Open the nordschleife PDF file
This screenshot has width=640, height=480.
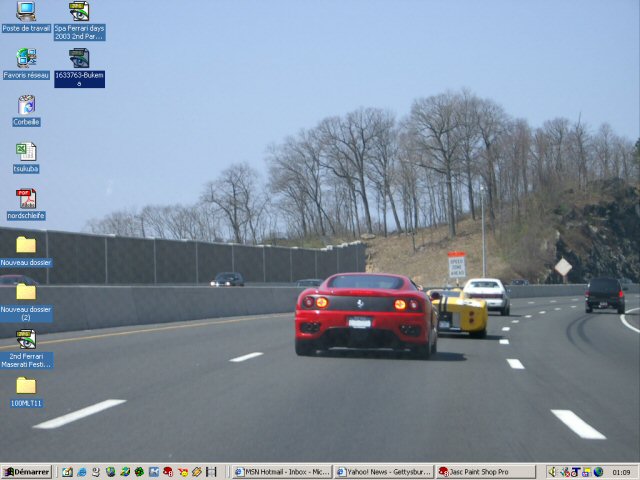coord(26,204)
